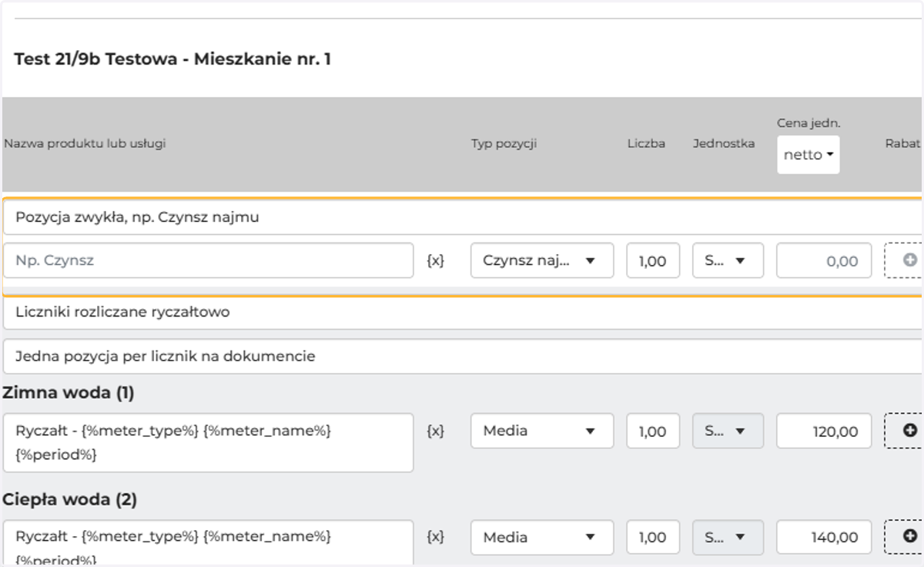This screenshot has width=924, height=567.
Task: Add a discount with the plus in the Ciepła woda row
Action: (x=904, y=537)
